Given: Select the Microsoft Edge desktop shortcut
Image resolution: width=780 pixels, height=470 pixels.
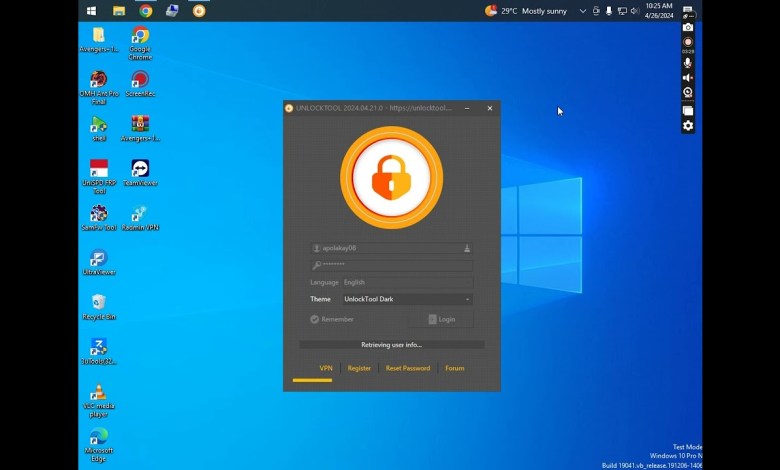Looking at the screenshot, I should point(99,445).
